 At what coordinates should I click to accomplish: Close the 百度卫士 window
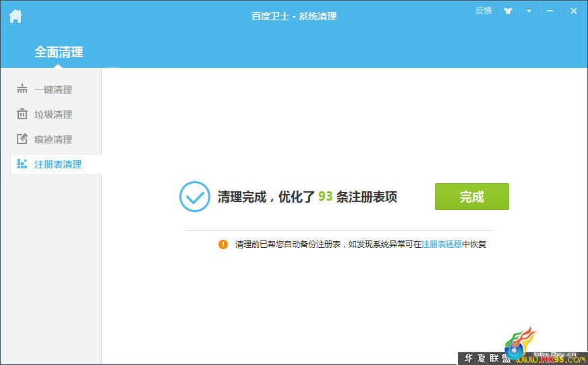point(573,11)
